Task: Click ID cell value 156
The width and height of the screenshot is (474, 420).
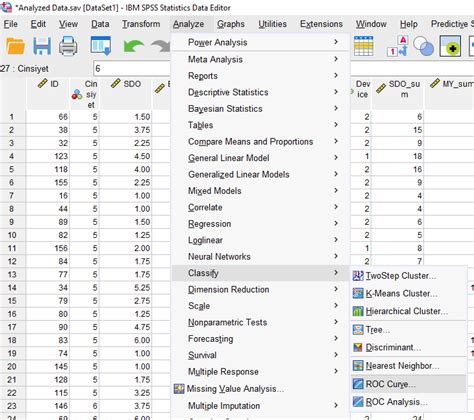Action: coord(48,248)
